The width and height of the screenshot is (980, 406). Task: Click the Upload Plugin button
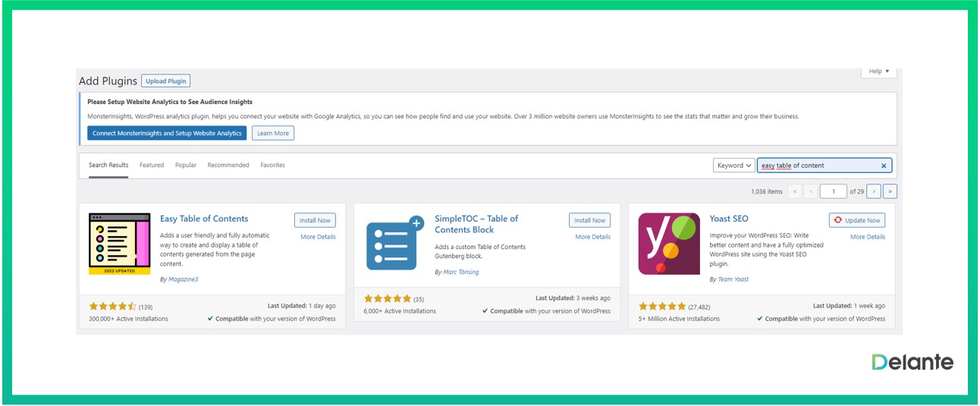pyautogui.click(x=166, y=81)
